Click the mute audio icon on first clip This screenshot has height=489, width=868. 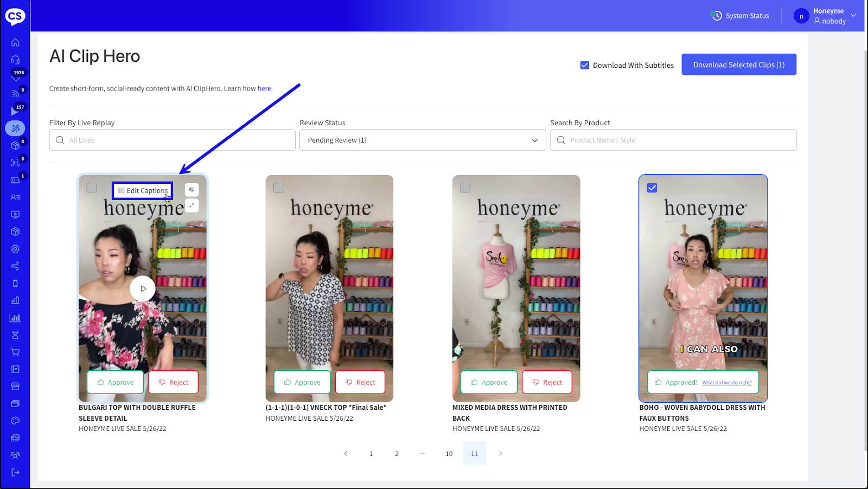(x=192, y=190)
